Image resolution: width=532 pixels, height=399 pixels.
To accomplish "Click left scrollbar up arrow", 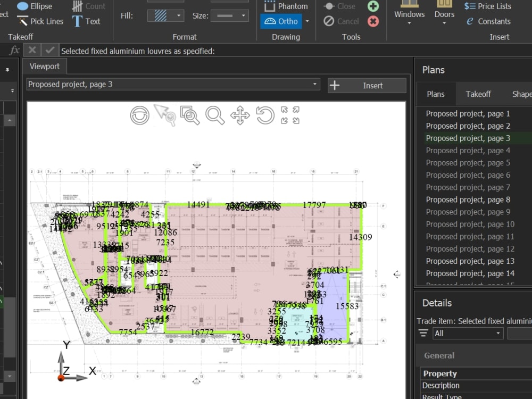I will 10,120.
